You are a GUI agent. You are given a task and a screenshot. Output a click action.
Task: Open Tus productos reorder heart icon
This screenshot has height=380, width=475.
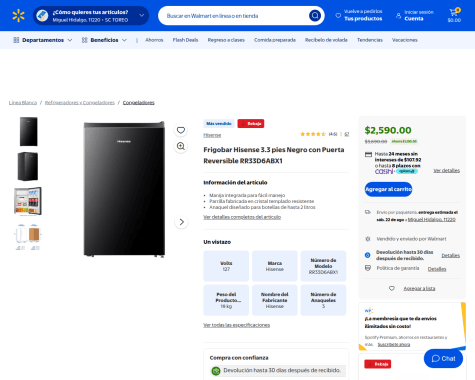click(338, 15)
